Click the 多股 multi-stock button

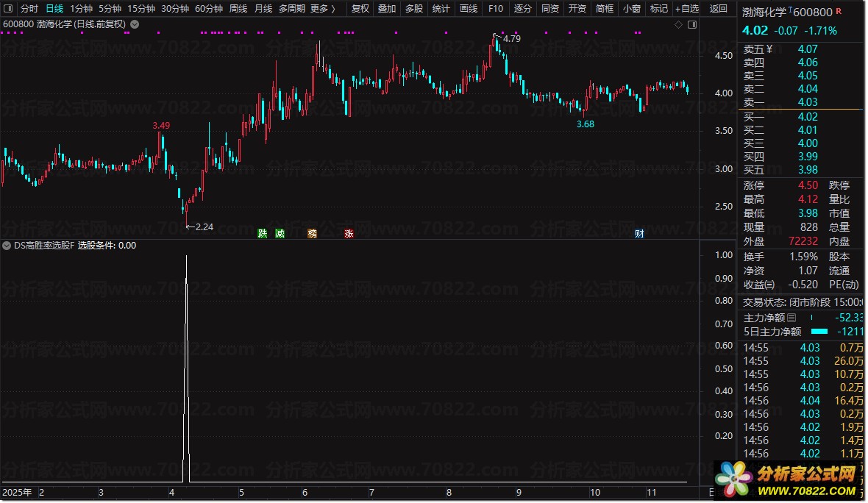pos(414,8)
